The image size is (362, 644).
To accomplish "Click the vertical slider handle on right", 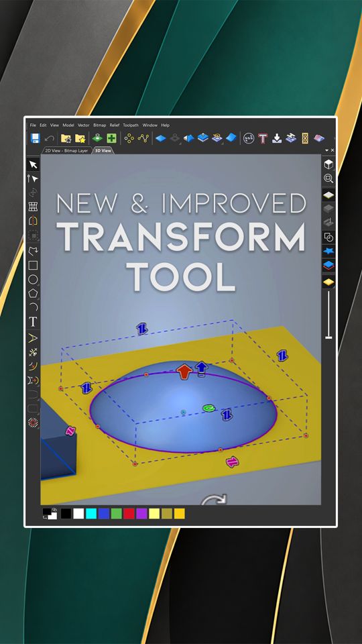I will [328, 337].
